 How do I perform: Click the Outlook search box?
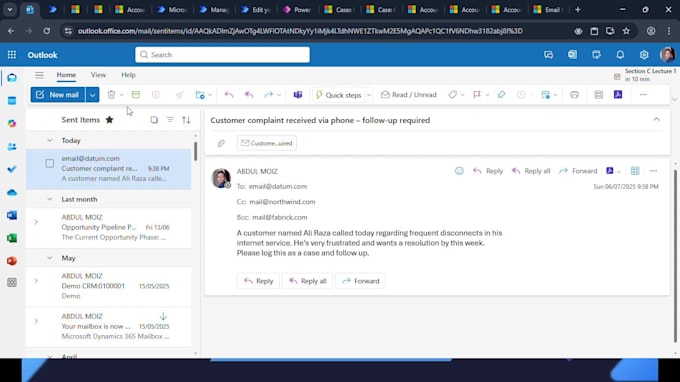[222, 55]
